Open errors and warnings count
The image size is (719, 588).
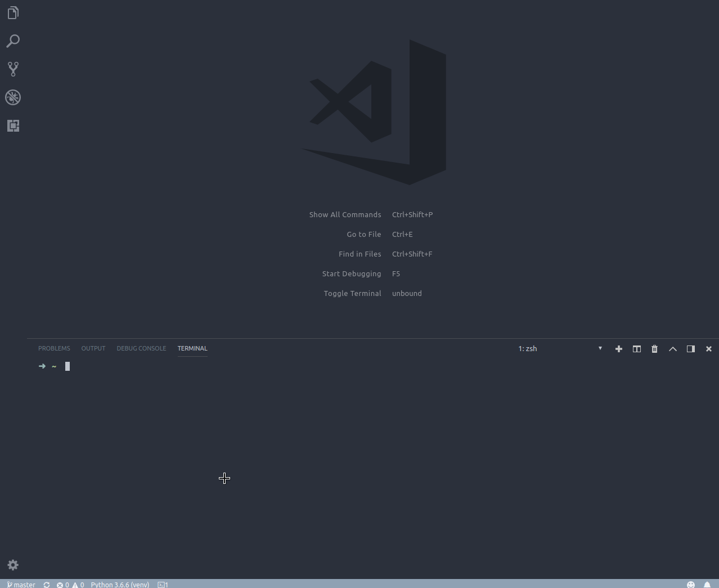[70, 584]
